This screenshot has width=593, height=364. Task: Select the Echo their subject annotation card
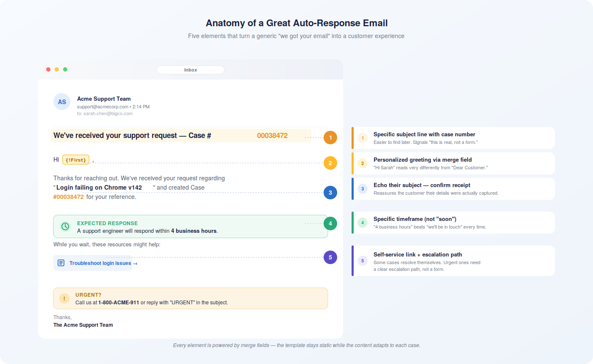(453, 189)
